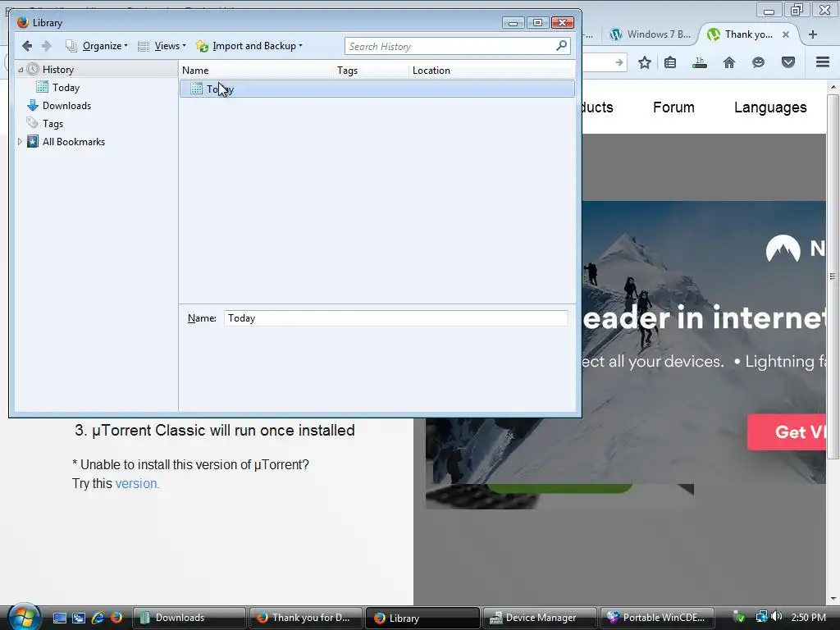Sort by Tags column header
840x630 pixels.
click(371, 71)
